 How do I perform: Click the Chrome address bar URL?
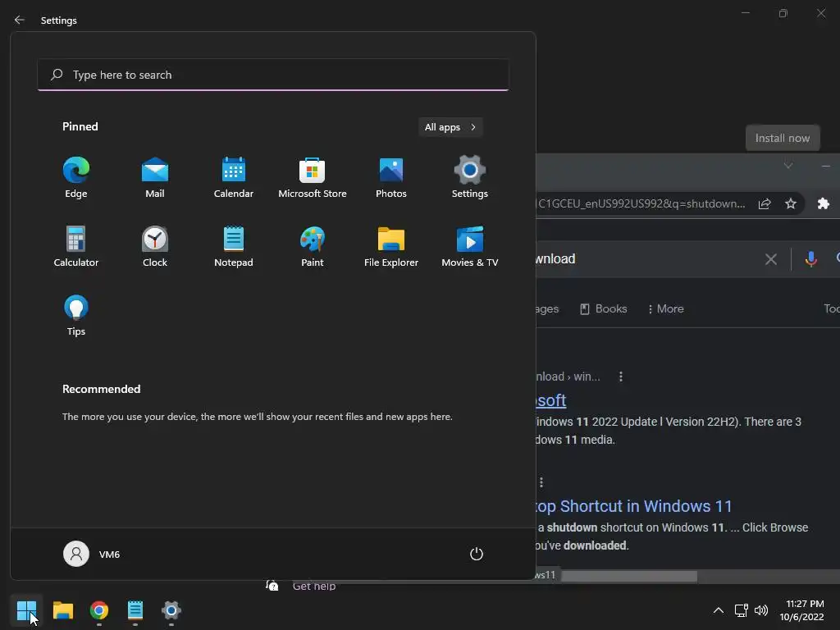[x=641, y=203]
